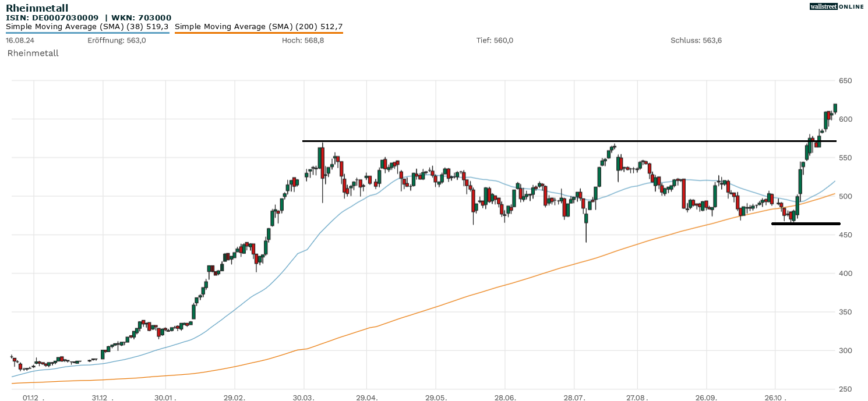This screenshot has width=868, height=401.
Task: Click the SMA (38) legend label
Action: (87, 26)
